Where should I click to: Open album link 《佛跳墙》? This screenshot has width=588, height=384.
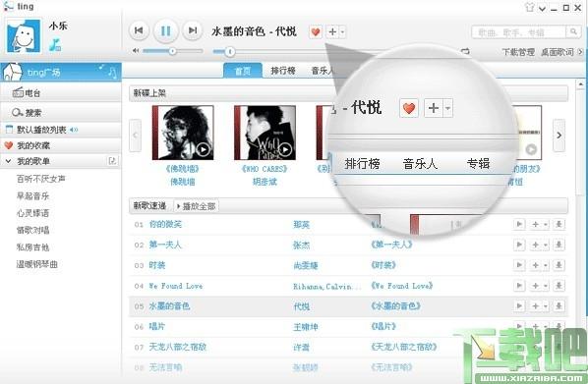coord(183,169)
